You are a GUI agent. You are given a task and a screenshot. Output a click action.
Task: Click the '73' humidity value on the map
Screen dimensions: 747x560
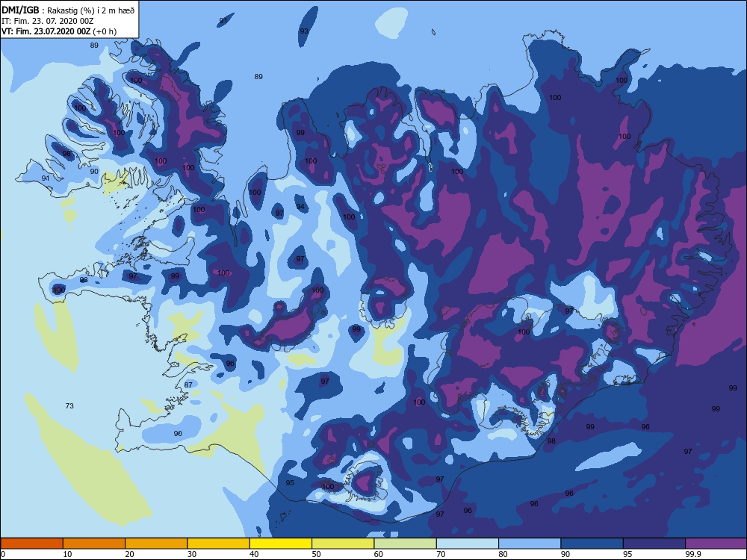click(69, 405)
